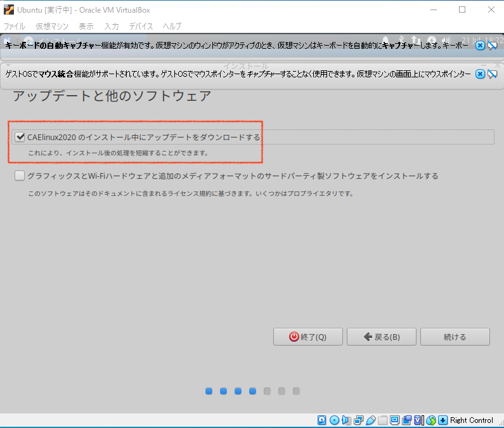Open the ファイル menu
Viewport: 504px width, 428px height.
coord(14,26)
